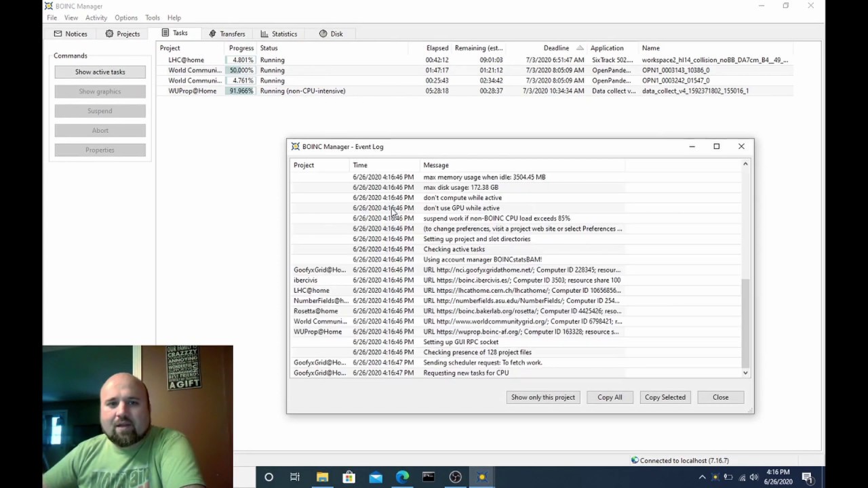Sort tasks by the Progress column header
The height and width of the screenshot is (488, 868).
coord(241,48)
